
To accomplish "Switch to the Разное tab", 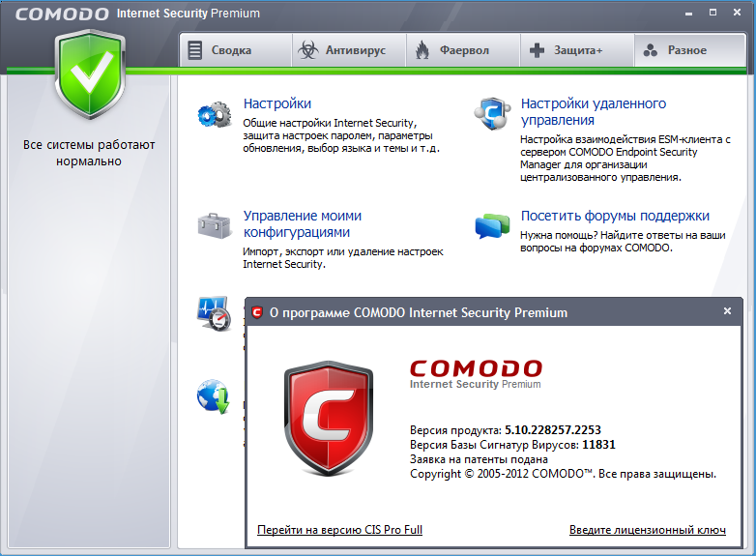I will [690, 50].
